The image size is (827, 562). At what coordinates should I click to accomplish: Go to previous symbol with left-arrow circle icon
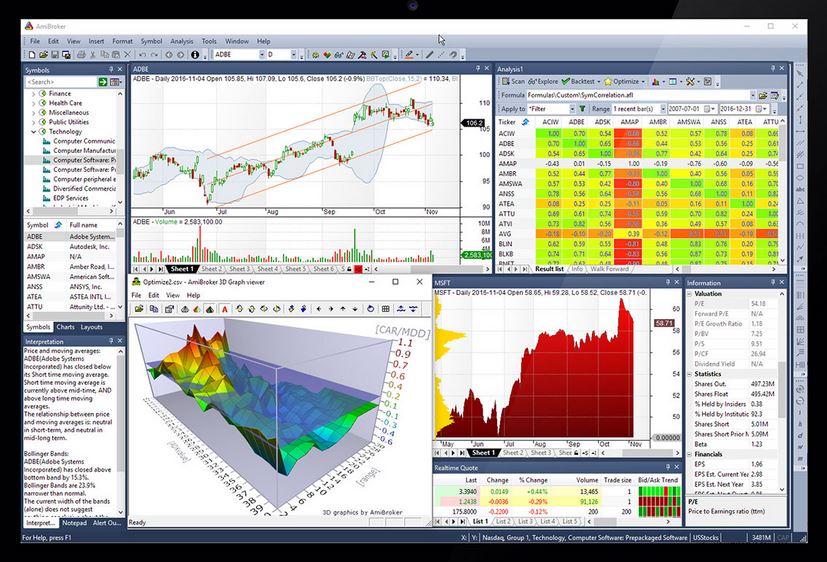tap(169, 54)
